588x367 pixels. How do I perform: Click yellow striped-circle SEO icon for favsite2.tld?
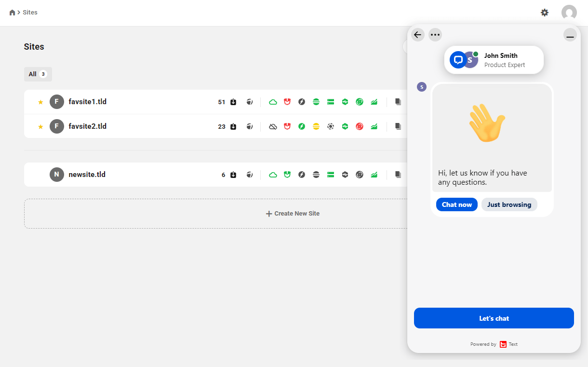point(316,126)
